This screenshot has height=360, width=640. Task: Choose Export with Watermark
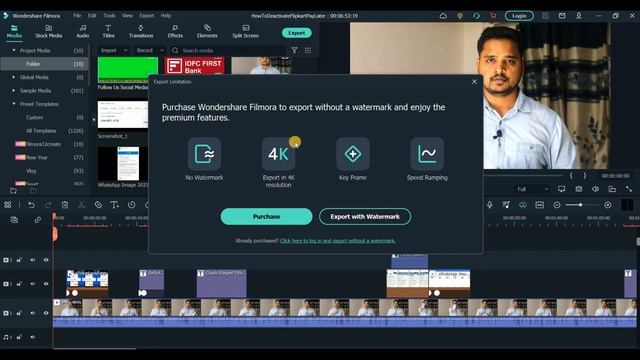[x=365, y=216]
